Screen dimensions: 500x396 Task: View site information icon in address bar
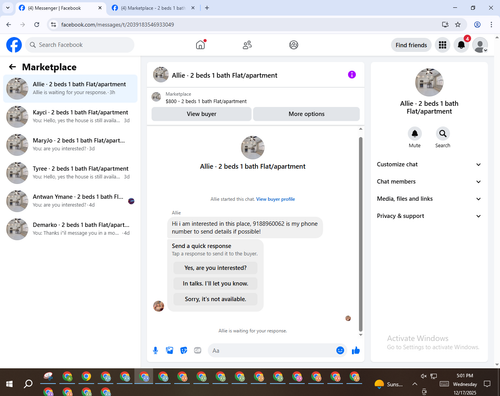[53, 25]
